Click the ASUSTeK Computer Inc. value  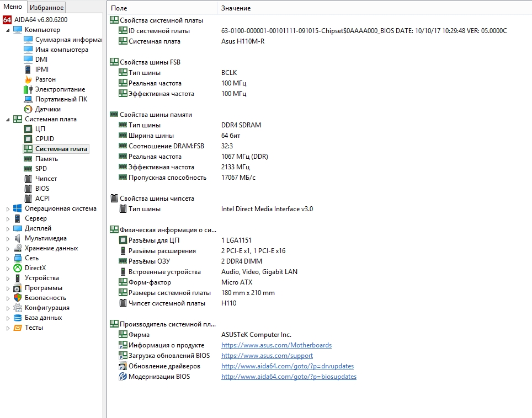256,335
